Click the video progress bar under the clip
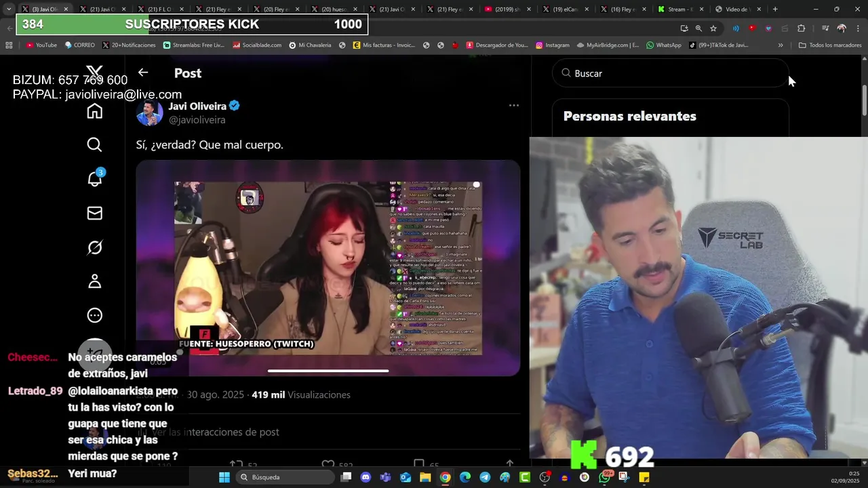Viewport: 868px width, 488px height. tap(328, 371)
